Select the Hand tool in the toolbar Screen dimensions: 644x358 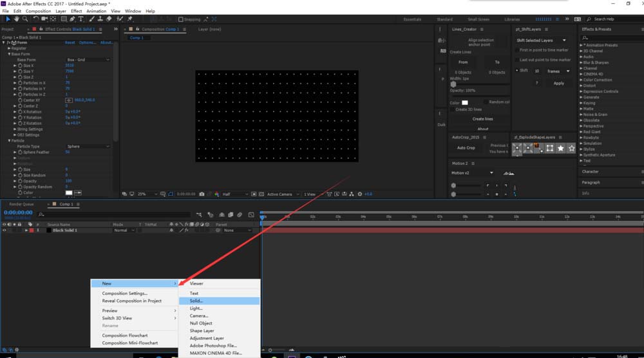17,19
